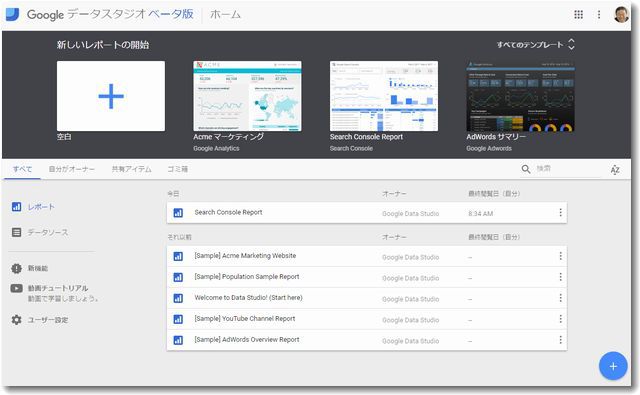Click the 新しいレポートの開始 heading
Image resolution: width=640 pixels, height=395 pixels.
point(103,45)
